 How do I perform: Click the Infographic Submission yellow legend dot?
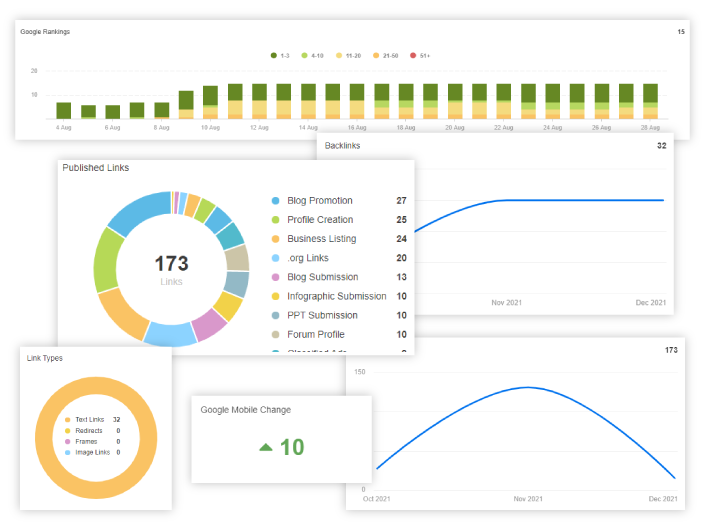click(x=275, y=296)
